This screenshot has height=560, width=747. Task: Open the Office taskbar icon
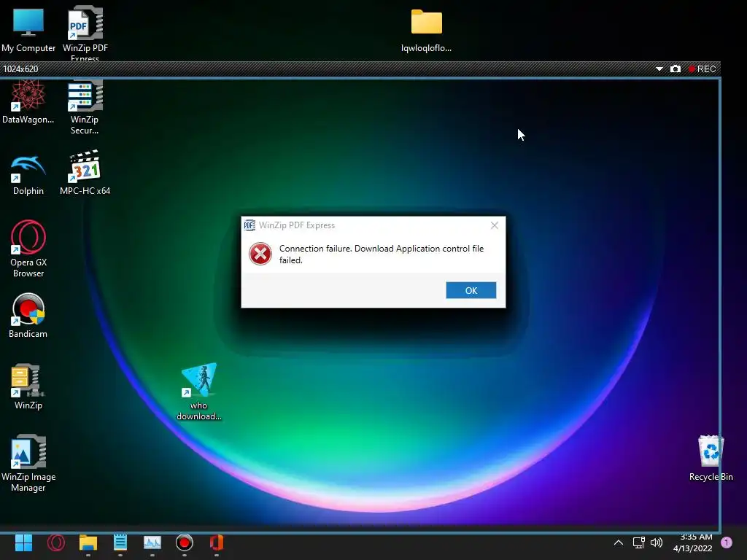pos(216,542)
